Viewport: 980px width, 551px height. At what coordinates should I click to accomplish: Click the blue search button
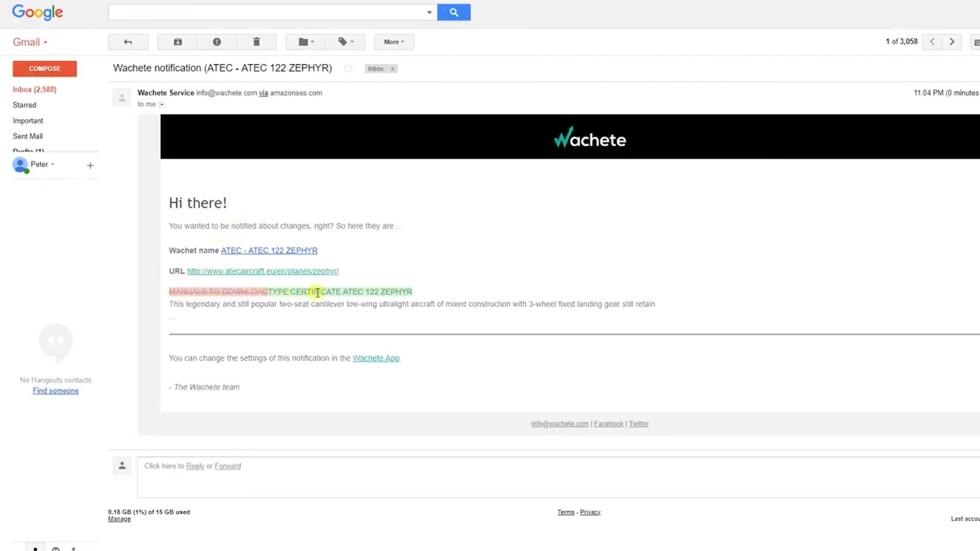(454, 12)
